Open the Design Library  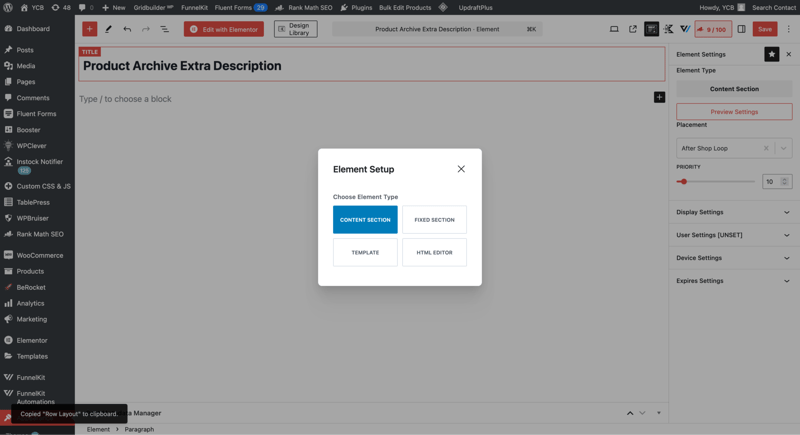(296, 29)
